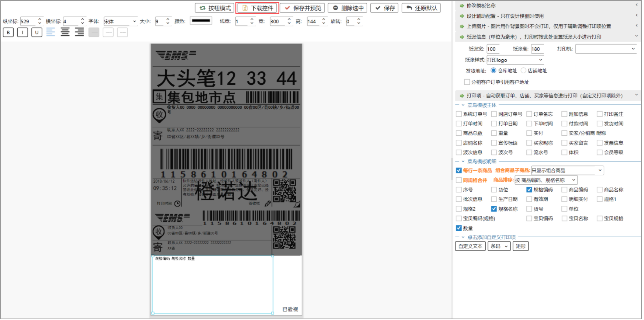Image resolution: width=644 pixels, height=320 pixels.
Task: Uncheck the 数量 checkbox
Action: coord(459,228)
